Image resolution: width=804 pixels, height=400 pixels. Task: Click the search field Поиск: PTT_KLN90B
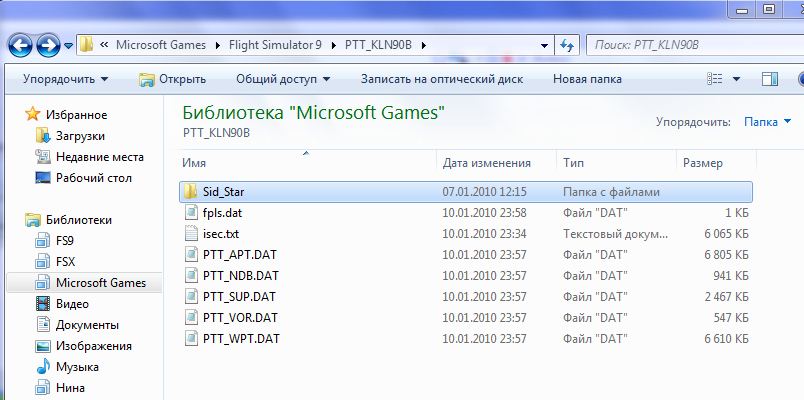click(x=695, y=45)
